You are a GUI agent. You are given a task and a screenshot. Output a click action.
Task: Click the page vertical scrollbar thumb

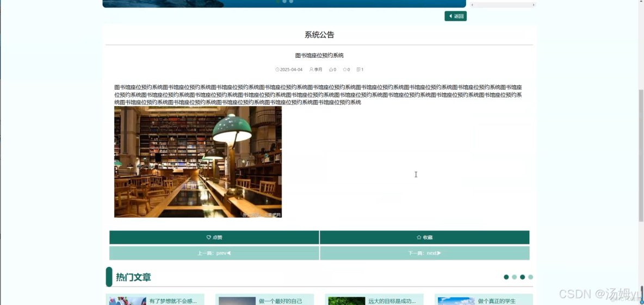point(641,155)
